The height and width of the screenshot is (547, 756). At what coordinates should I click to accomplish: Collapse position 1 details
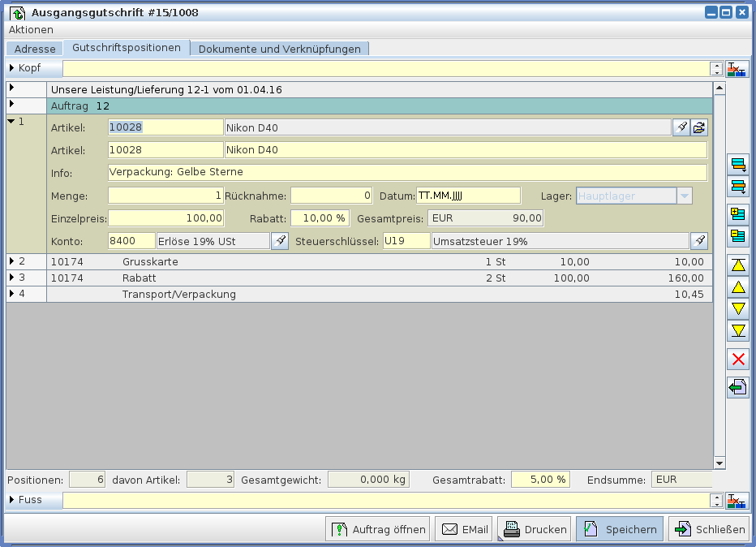(x=11, y=122)
